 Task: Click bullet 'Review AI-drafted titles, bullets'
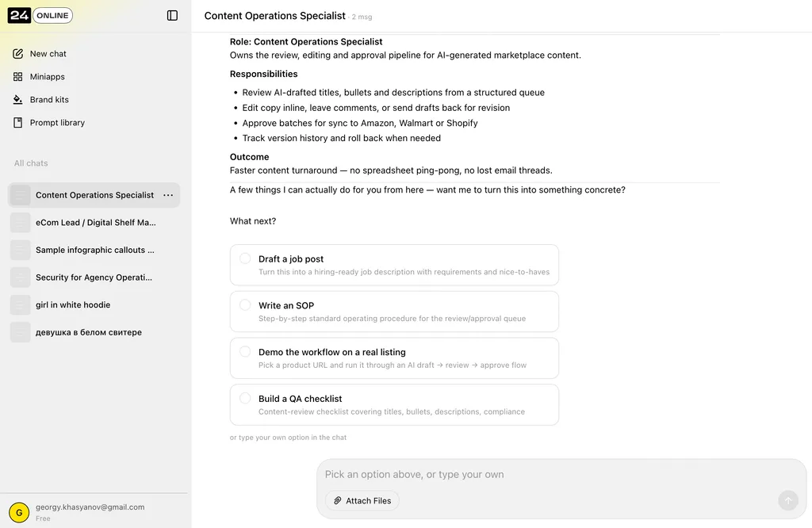pos(393,93)
